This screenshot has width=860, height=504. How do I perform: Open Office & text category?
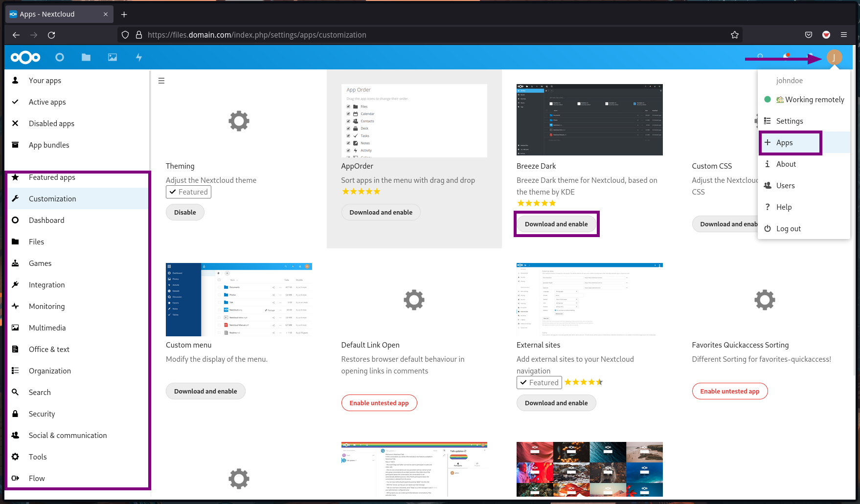[x=77, y=350]
